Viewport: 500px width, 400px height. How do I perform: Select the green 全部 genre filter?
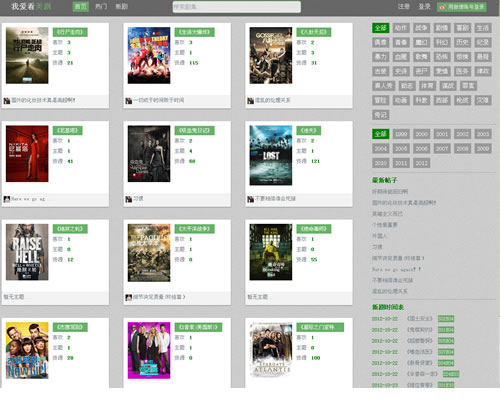(x=380, y=28)
